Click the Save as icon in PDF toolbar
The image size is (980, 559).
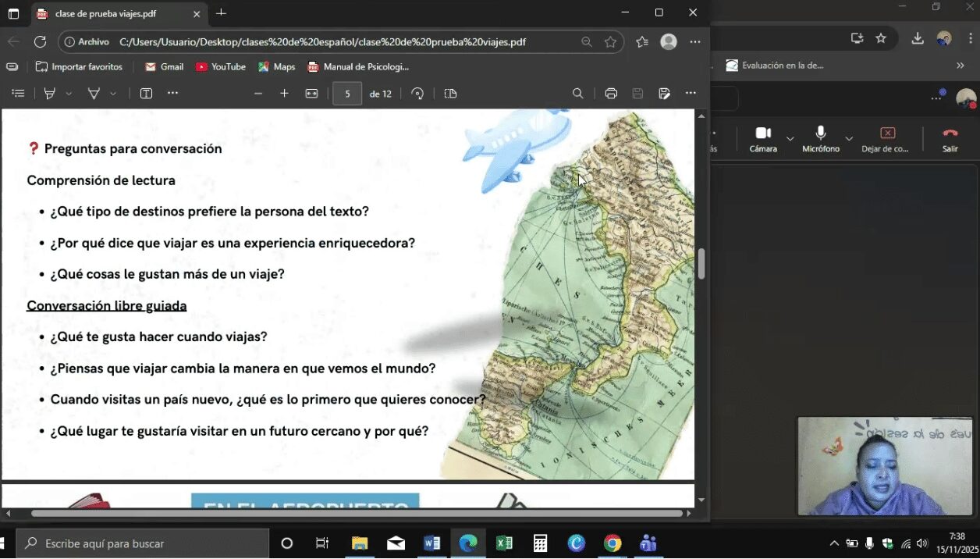pyautogui.click(x=664, y=94)
